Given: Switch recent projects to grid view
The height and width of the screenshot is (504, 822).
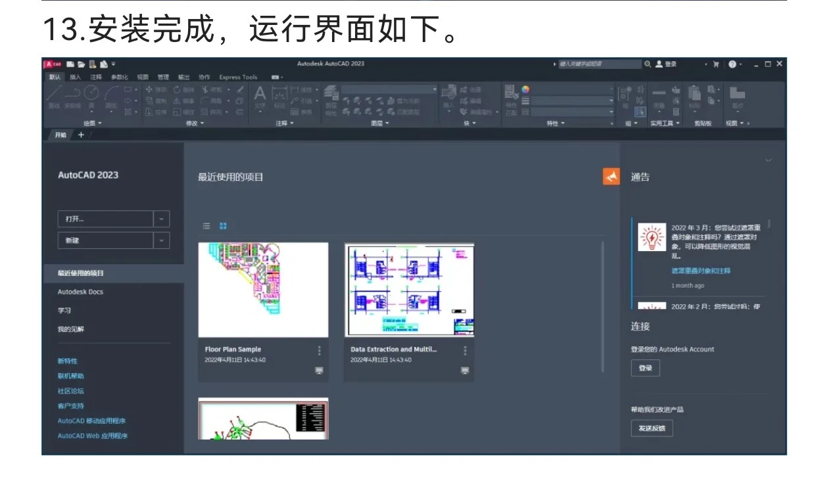Looking at the screenshot, I should click(222, 226).
